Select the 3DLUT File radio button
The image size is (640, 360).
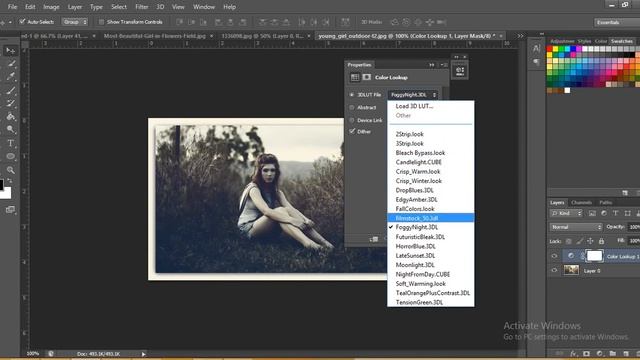pos(352,95)
